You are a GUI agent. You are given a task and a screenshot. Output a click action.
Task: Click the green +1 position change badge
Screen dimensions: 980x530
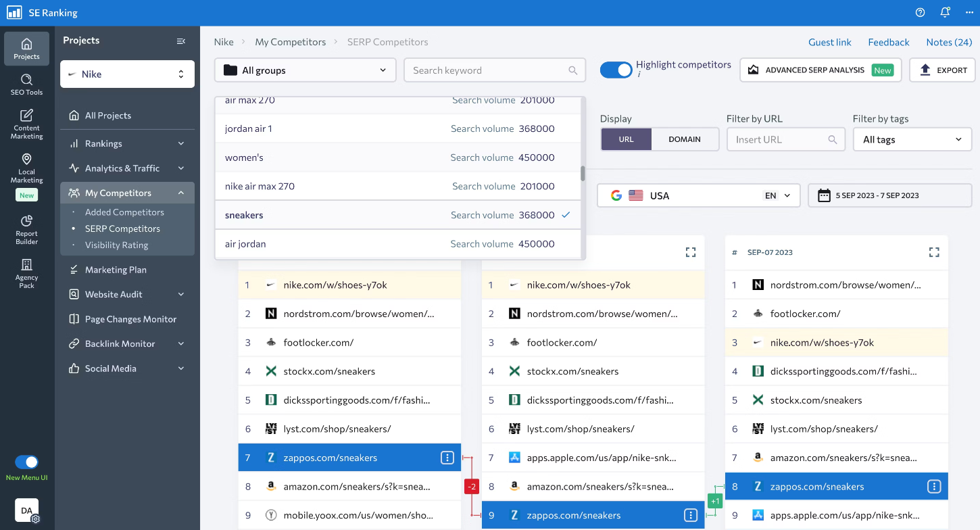tap(715, 501)
